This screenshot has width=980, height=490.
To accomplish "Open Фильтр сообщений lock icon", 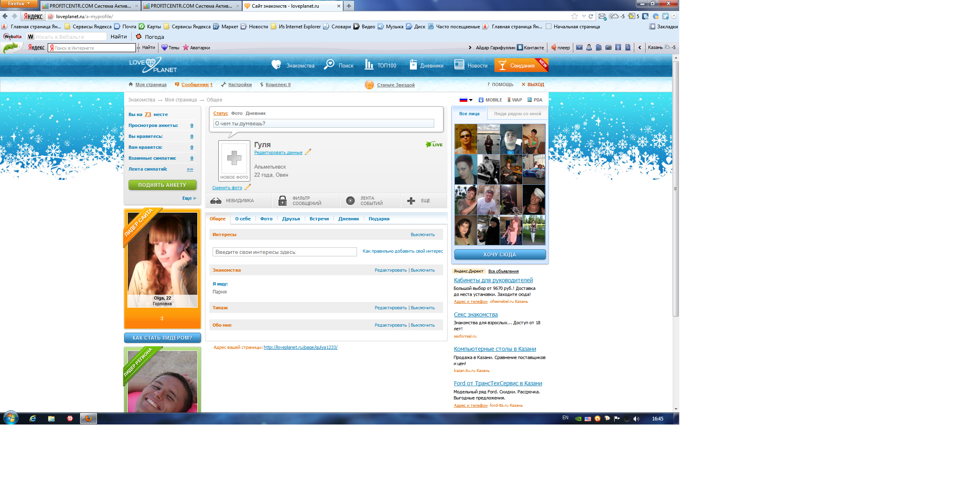I will [x=283, y=201].
